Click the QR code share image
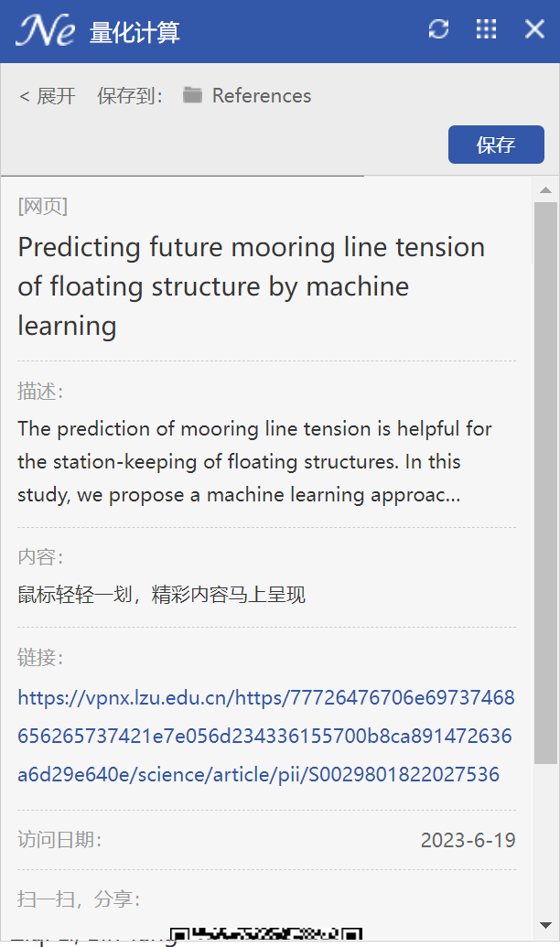 (x=266, y=935)
